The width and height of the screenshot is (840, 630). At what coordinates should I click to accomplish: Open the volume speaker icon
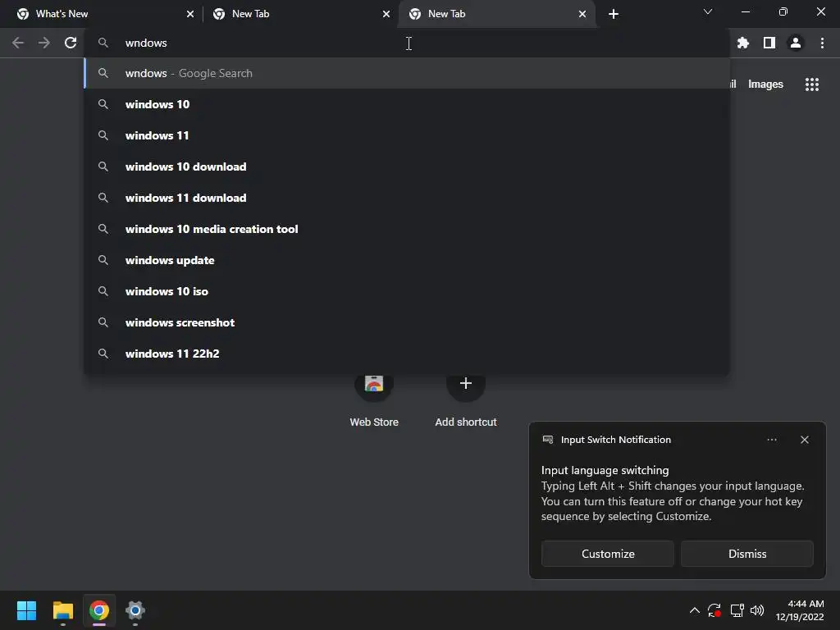point(757,610)
